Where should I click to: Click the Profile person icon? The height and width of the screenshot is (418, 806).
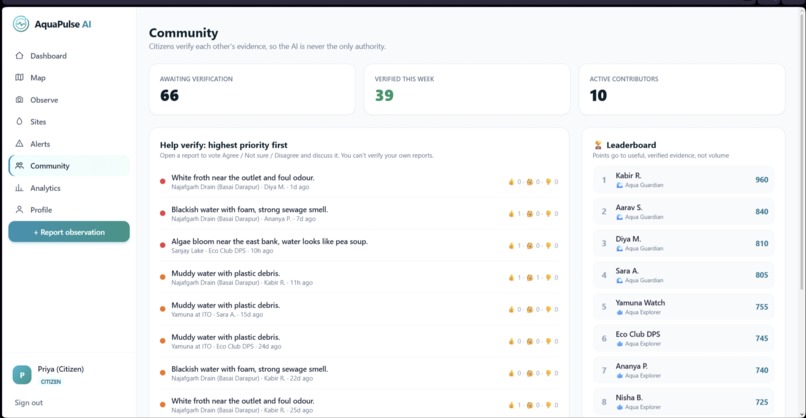tap(20, 210)
